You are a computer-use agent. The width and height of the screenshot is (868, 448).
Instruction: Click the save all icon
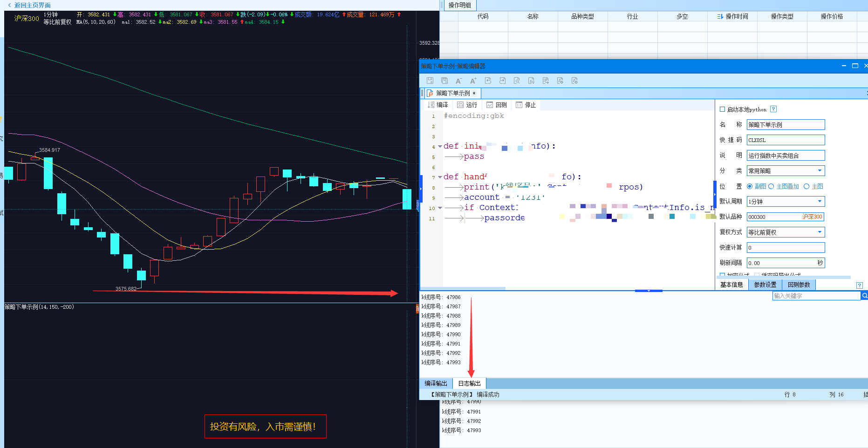[x=444, y=81]
